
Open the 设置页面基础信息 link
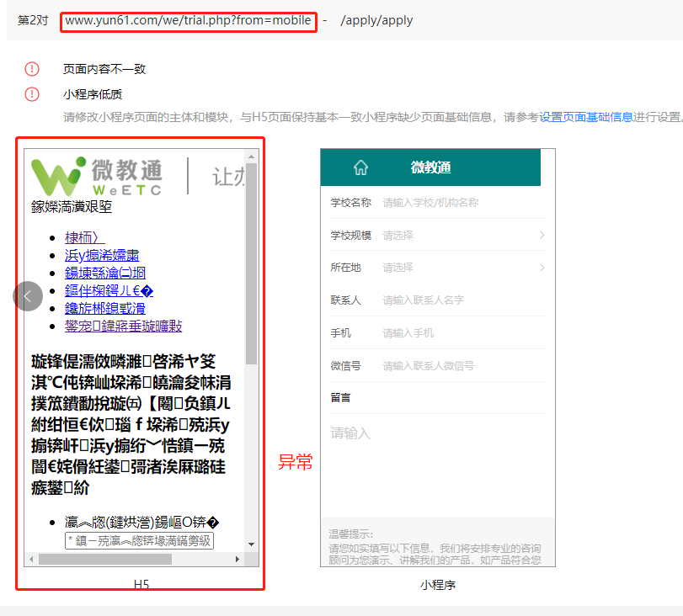click(x=586, y=117)
